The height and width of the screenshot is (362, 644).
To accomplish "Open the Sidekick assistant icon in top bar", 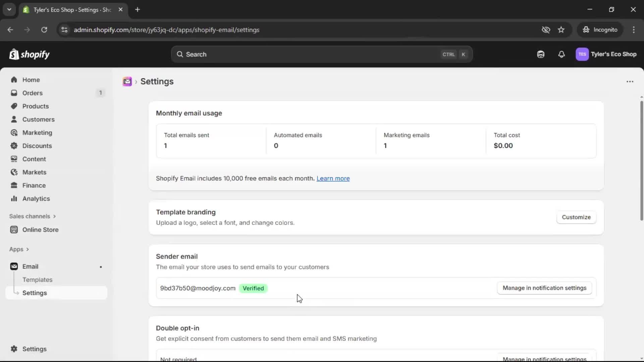I will point(540,54).
